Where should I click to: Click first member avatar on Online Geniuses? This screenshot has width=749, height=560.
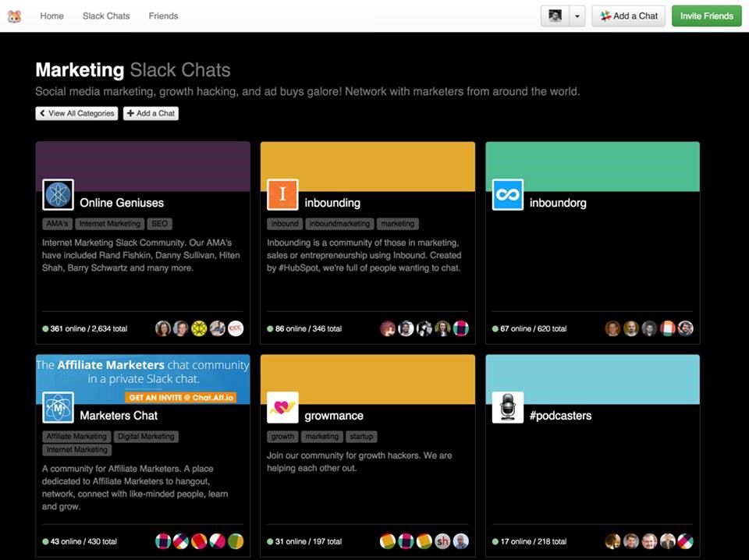[163, 328]
